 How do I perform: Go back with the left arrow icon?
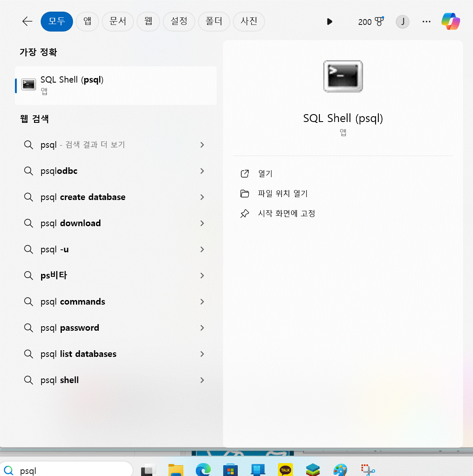[27, 21]
